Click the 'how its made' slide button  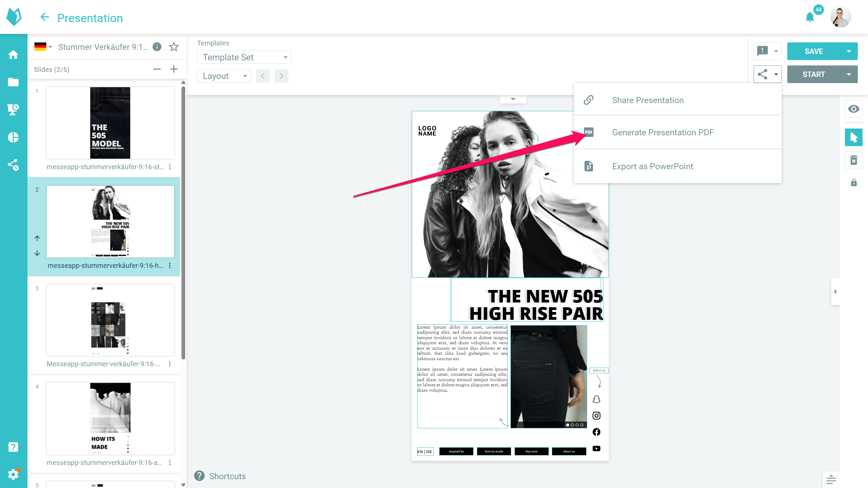click(x=494, y=451)
